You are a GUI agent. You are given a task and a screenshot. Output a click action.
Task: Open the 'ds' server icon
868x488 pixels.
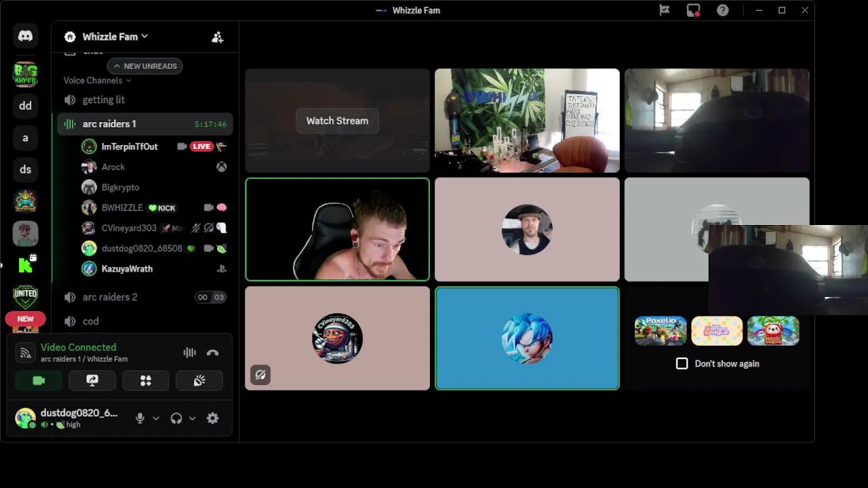coord(25,169)
